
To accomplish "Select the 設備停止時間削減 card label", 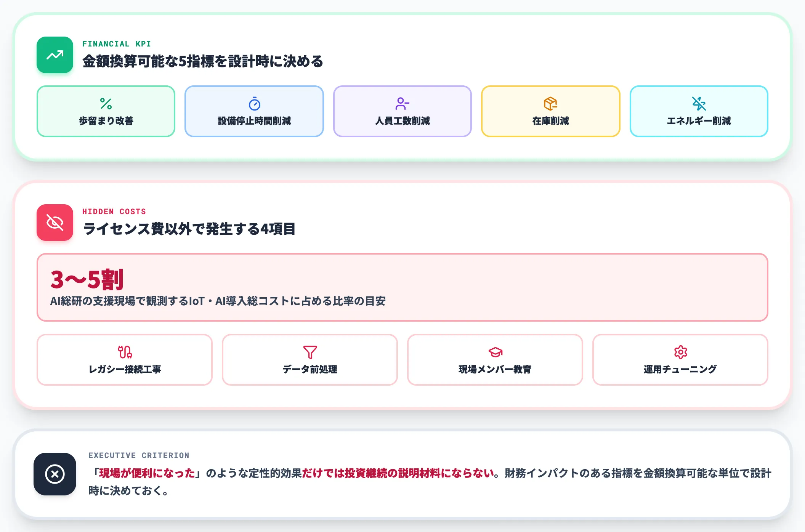I will (254, 121).
